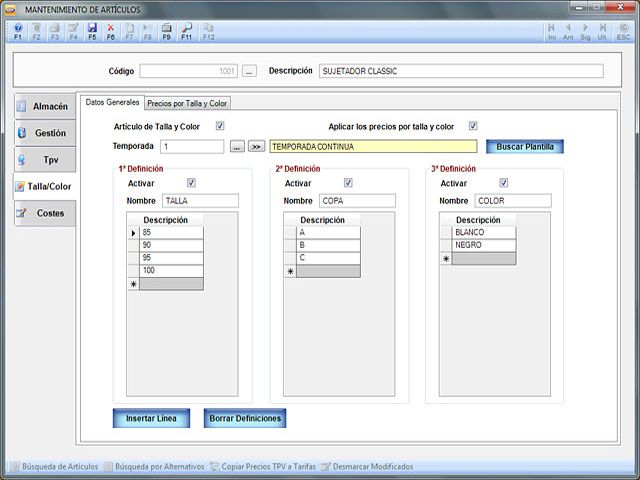
Task: Select the NEGRO row in COLOR list
Action: pyautogui.click(x=484, y=245)
